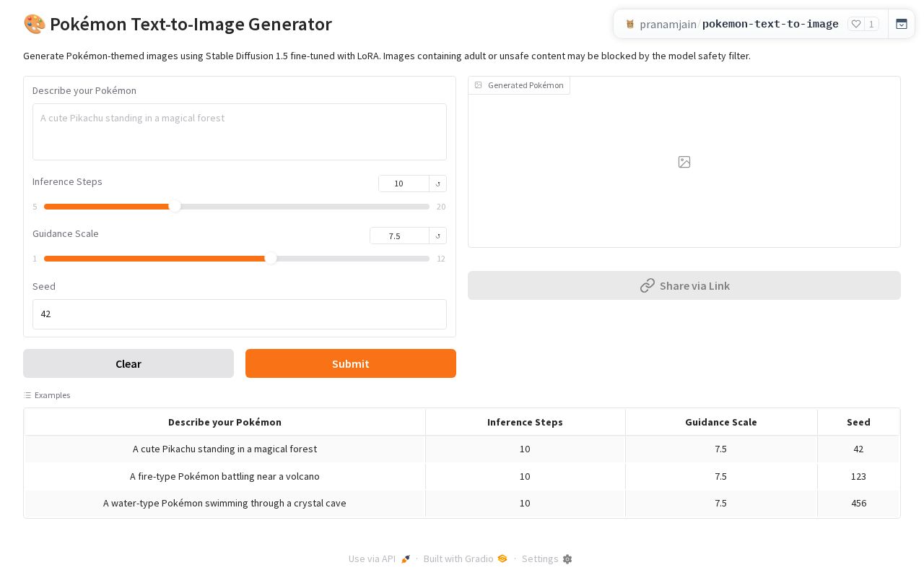924x578 pixels.
Task: Click the API rocket icon in footer
Action: pos(406,558)
